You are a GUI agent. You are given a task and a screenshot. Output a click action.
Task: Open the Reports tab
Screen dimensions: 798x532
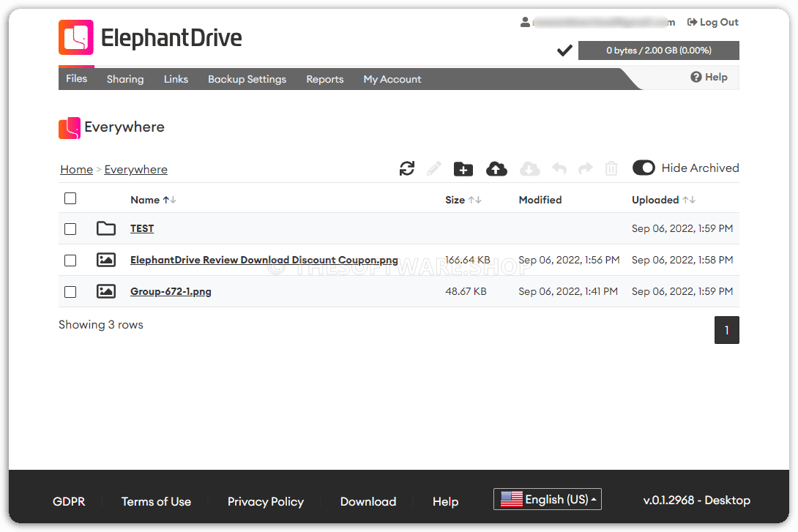[x=325, y=79]
